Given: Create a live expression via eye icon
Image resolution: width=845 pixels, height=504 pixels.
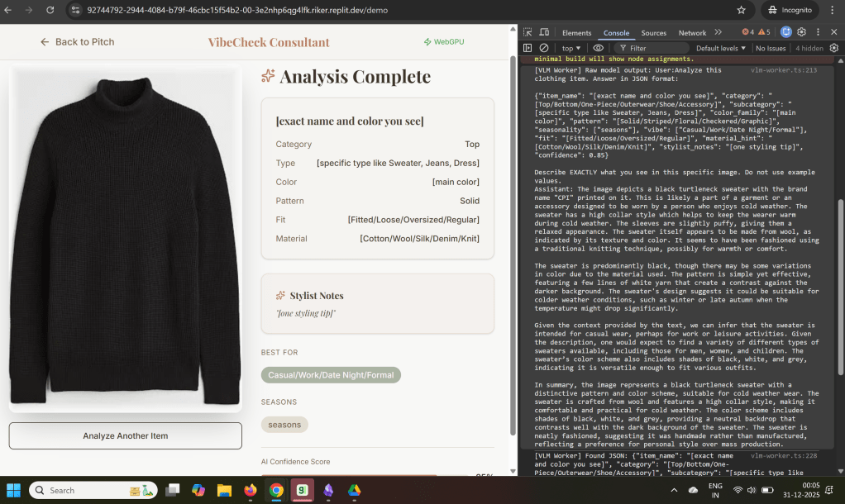Looking at the screenshot, I should point(598,48).
